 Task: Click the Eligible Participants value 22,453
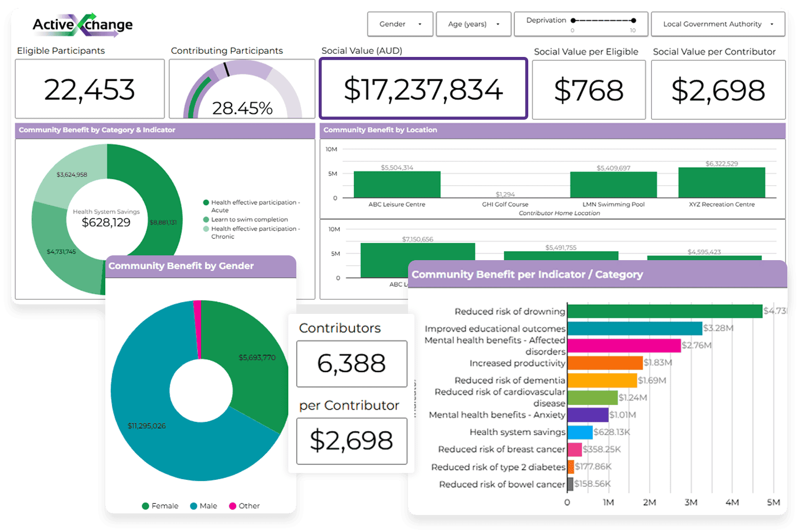pyautogui.click(x=89, y=89)
